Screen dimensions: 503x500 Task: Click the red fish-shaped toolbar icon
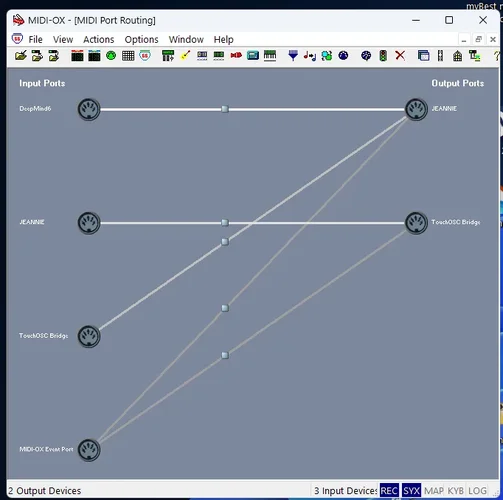click(x=236, y=55)
